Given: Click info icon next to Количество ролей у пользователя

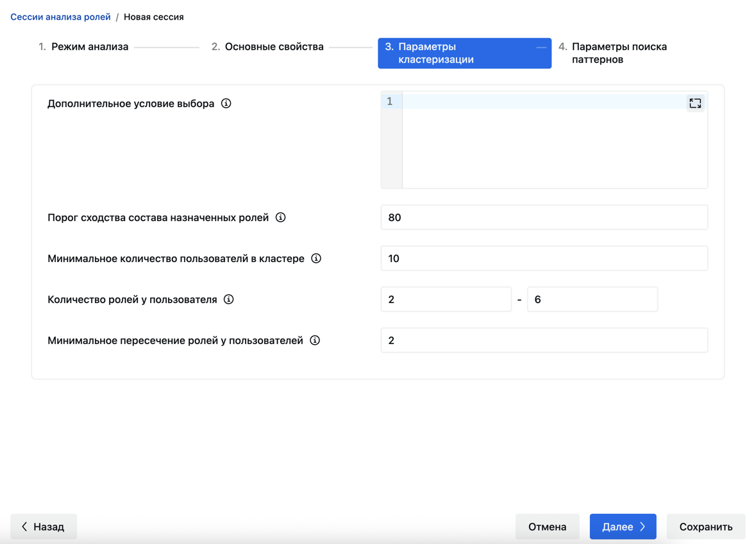Looking at the screenshot, I should pyautogui.click(x=229, y=299).
